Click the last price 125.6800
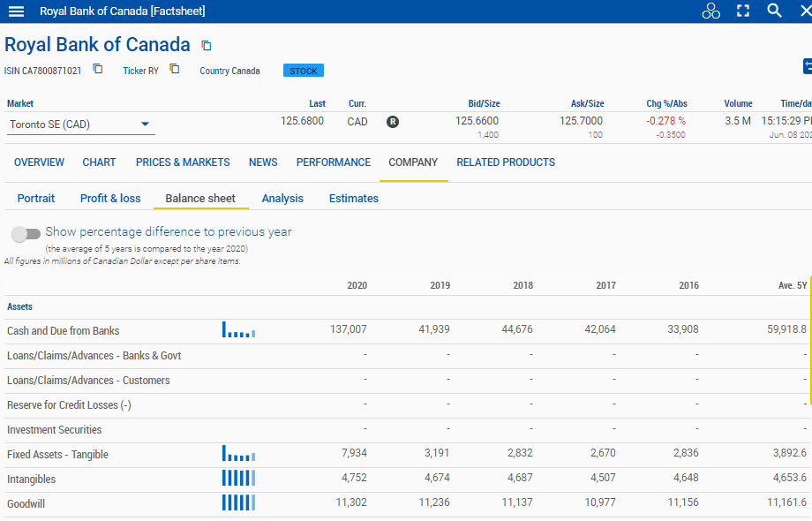812x521 pixels. point(302,121)
